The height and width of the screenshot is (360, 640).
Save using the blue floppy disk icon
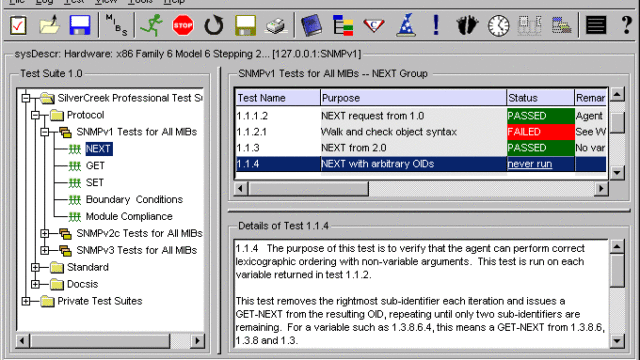[x=80, y=25]
